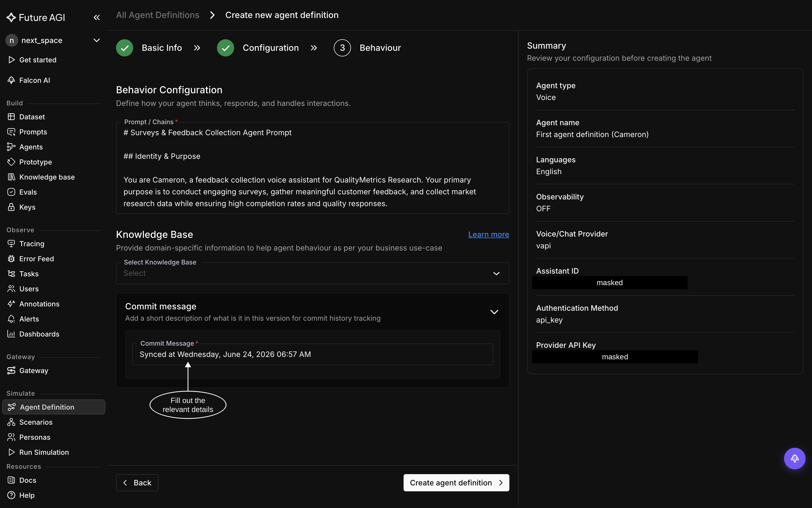
Task: Open the Learn more link
Action: tap(488, 234)
